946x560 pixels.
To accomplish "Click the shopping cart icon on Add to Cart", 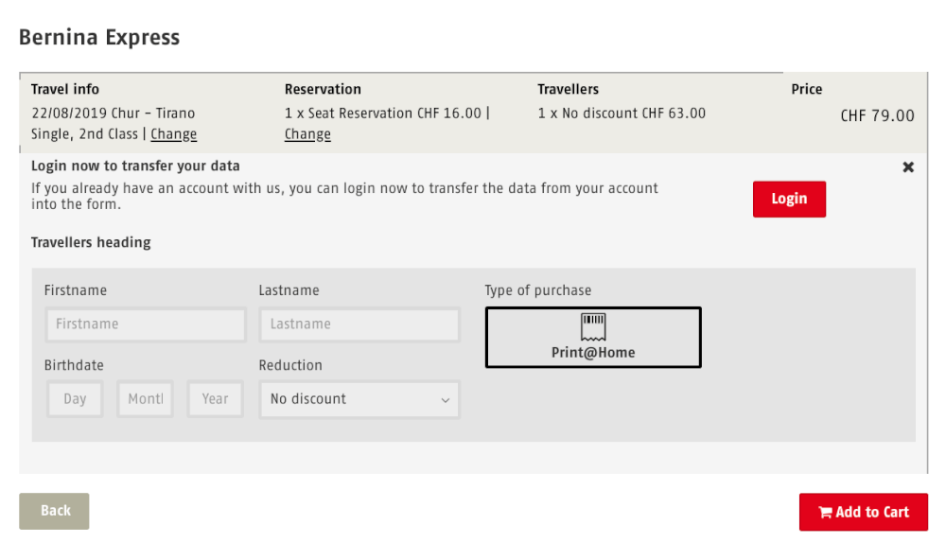I will (x=825, y=513).
